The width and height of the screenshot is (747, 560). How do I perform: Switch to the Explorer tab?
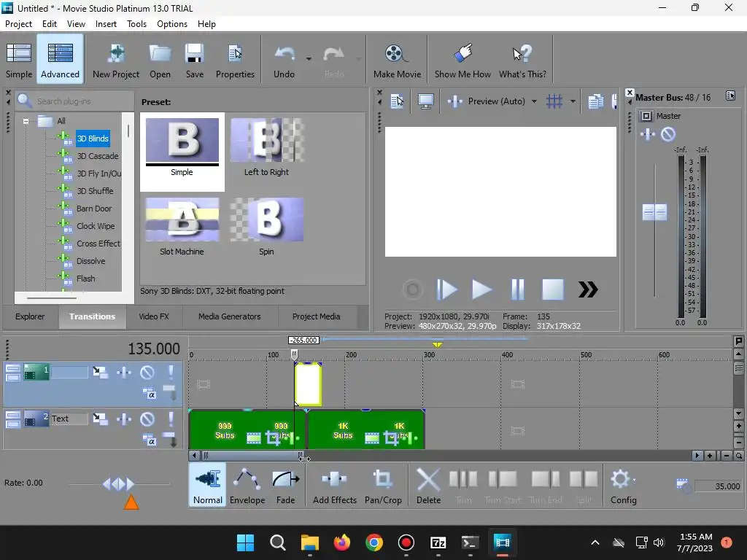point(29,316)
